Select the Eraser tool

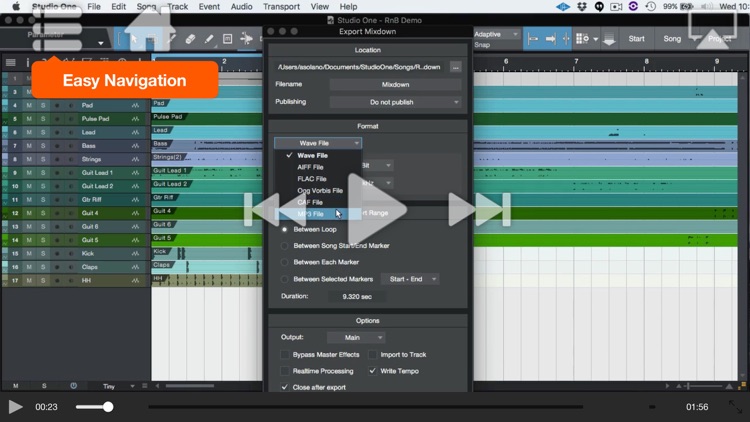click(x=190, y=39)
